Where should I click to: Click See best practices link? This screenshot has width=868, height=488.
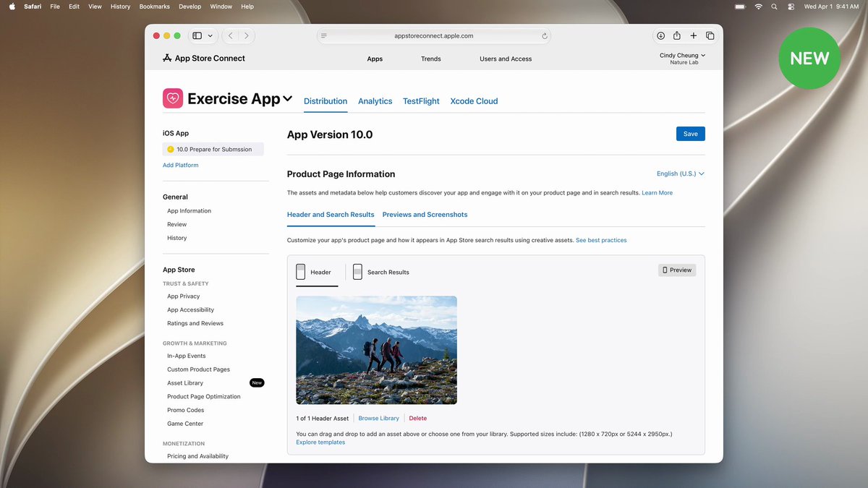[x=601, y=240]
